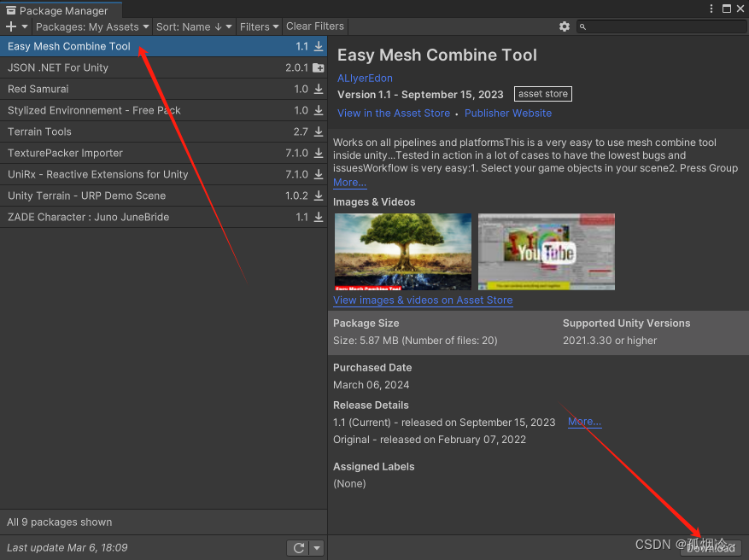Select the Terrain Tools package

point(163,131)
